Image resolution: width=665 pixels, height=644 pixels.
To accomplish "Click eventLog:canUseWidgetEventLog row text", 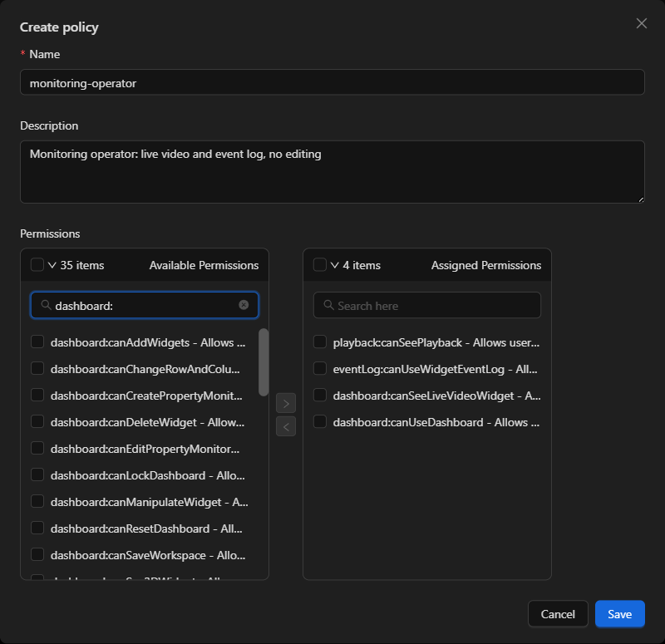I will (435, 369).
